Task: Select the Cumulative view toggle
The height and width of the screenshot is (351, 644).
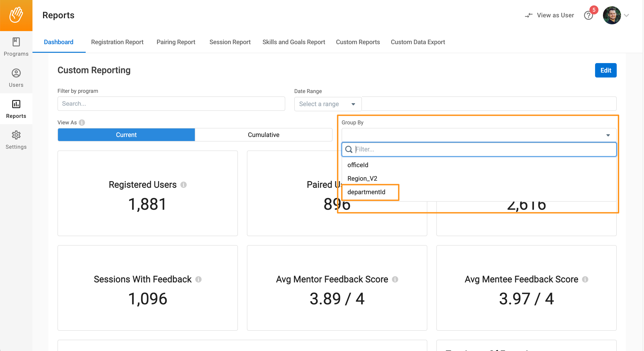Action: [264, 135]
